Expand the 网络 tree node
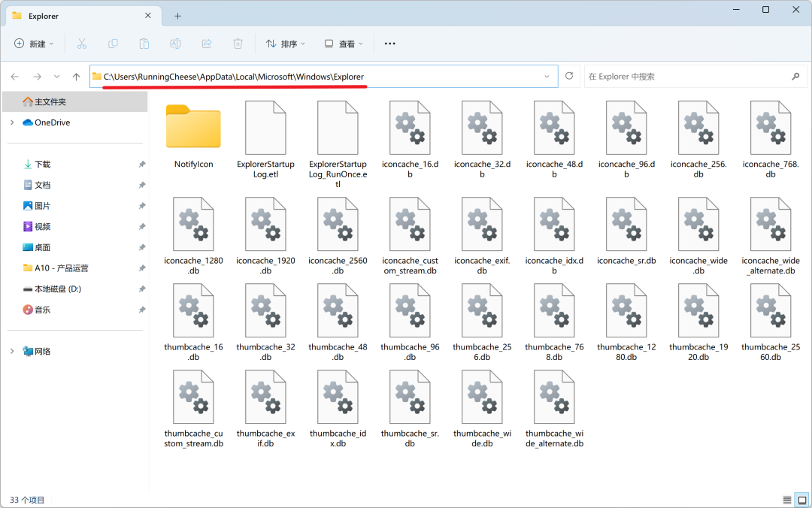This screenshot has width=812, height=508. click(12, 351)
